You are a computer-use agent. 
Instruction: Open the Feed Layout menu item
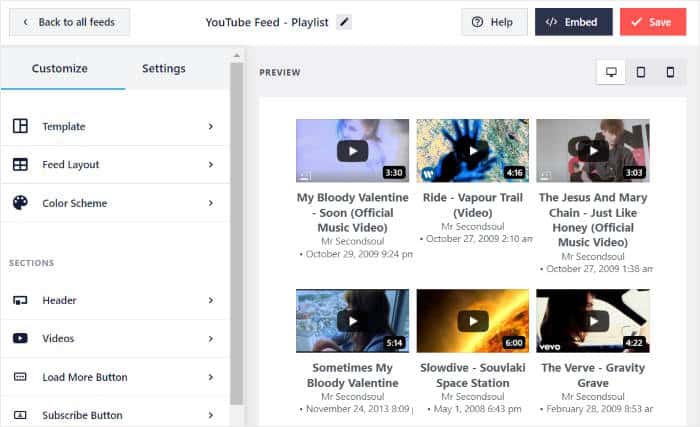point(115,164)
